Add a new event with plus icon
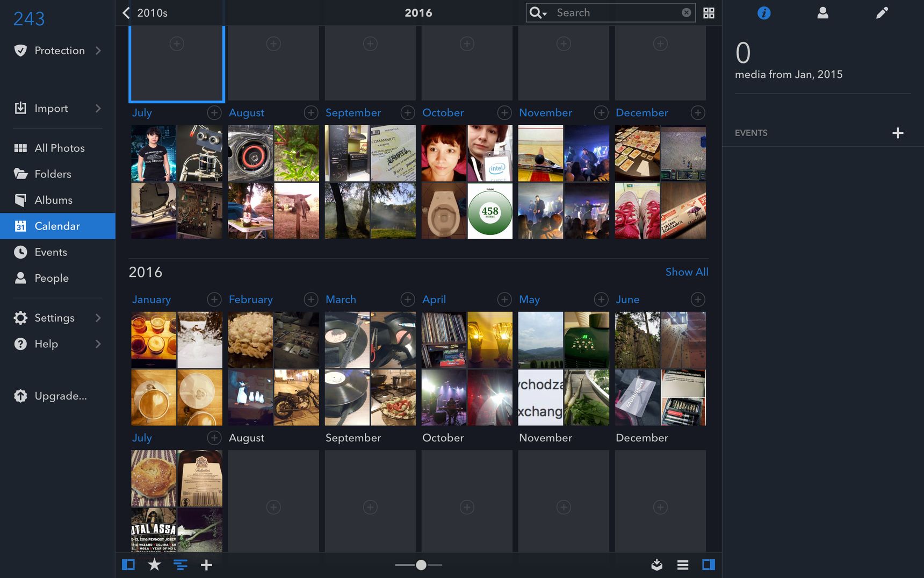The width and height of the screenshot is (924, 578). 898,133
